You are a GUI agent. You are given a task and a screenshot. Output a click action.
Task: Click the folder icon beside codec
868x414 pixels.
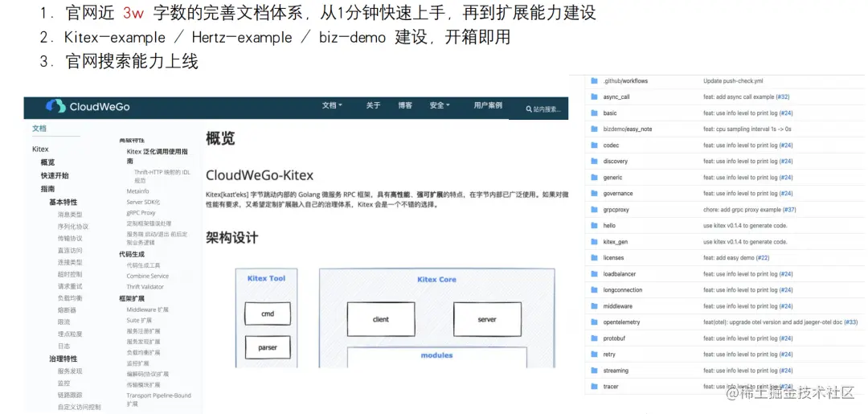pyautogui.click(x=594, y=145)
